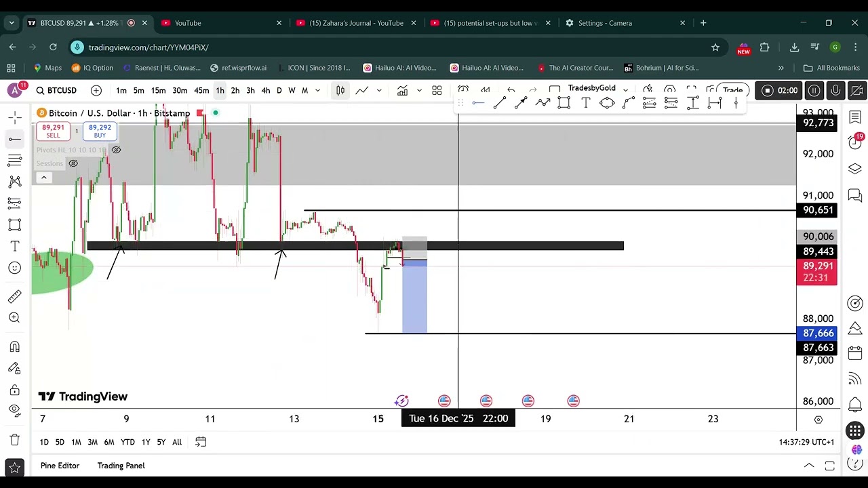The image size is (868, 488).
Task: Open object tree layers icon on right sidebar
Action: click(x=855, y=169)
